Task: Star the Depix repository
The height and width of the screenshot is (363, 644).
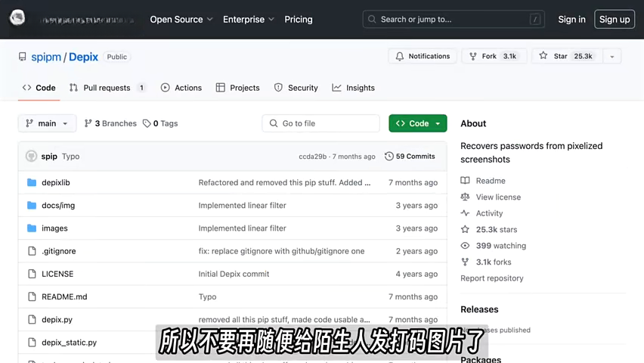Action: click(567, 56)
